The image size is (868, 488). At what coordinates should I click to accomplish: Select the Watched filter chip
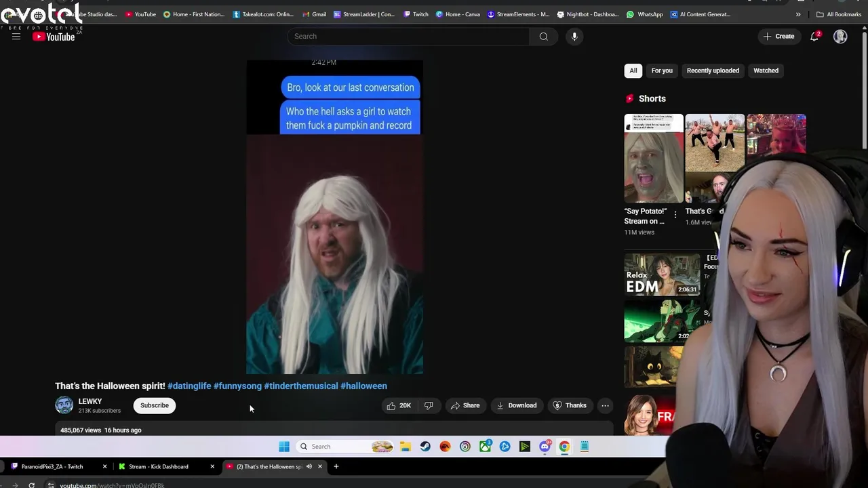point(766,70)
